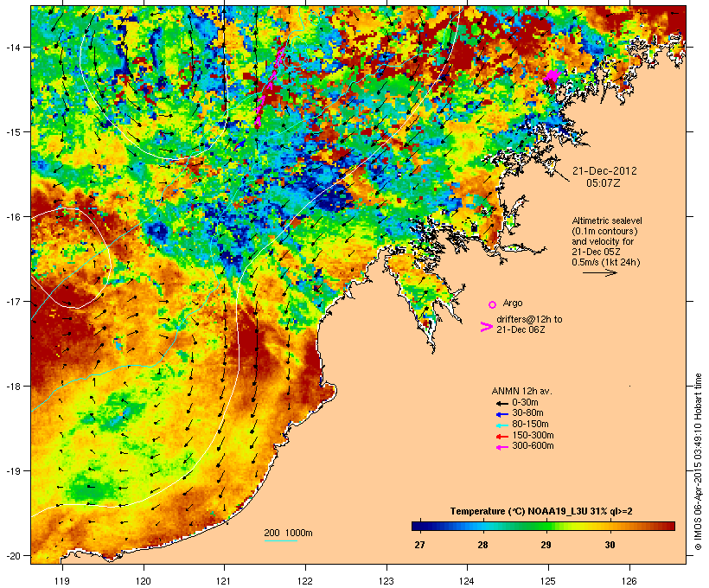Screen dimensions: 709x588
Task: Click the cyan 80-150m legend arrow
Action: tap(501, 425)
